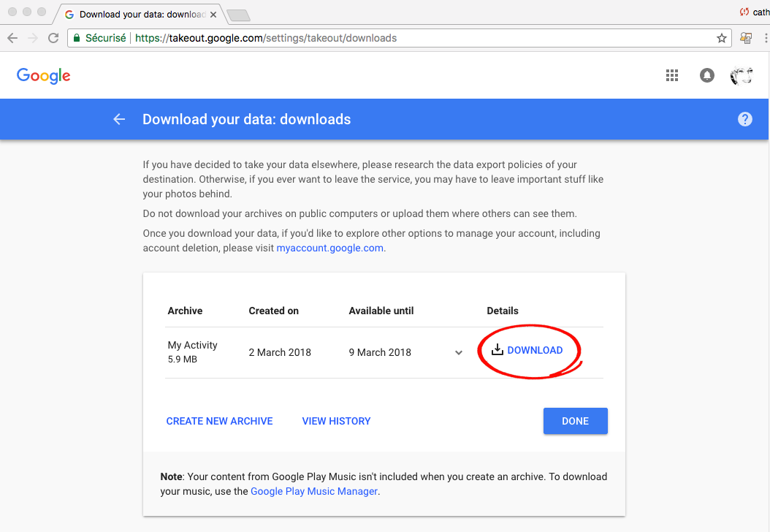Expand My Activity archive details chevron
Viewport: 770px width, 532px height.
pyautogui.click(x=459, y=352)
